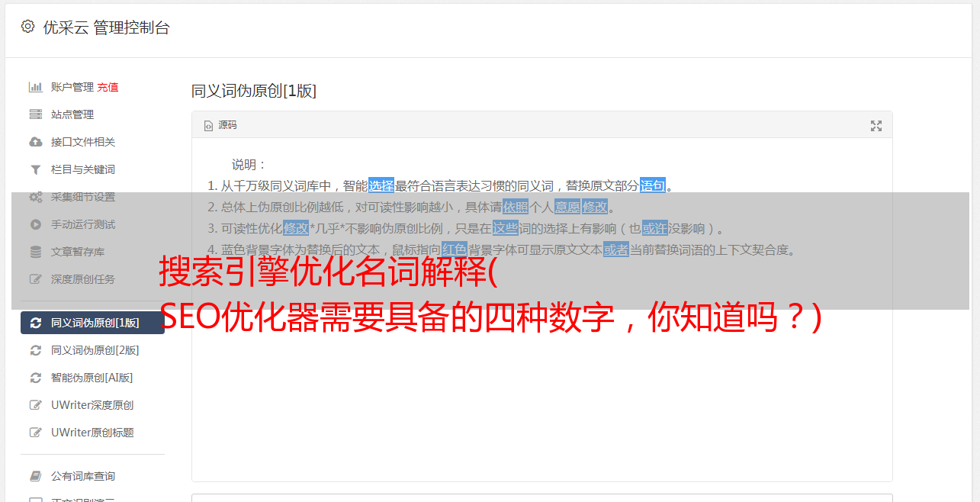Open 账户管理 bar chart icon
The image size is (980, 502).
35,87
